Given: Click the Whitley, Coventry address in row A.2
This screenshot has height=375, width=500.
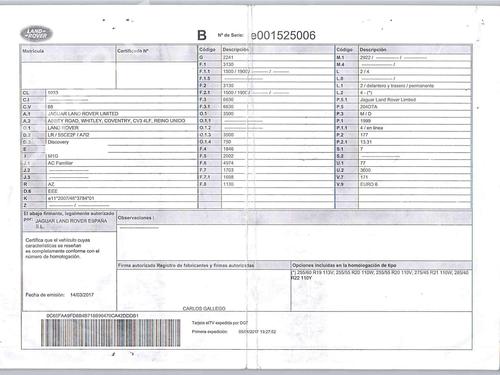Looking at the screenshot, I should [116, 121].
